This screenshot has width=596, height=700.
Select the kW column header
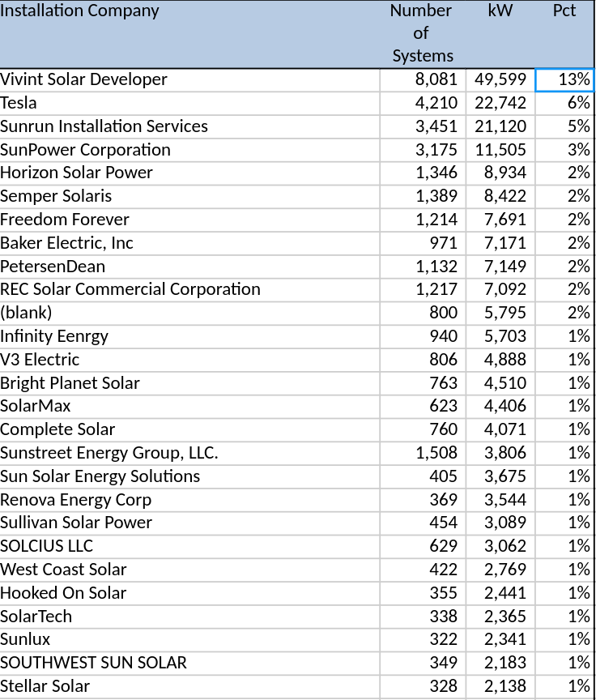click(x=500, y=34)
